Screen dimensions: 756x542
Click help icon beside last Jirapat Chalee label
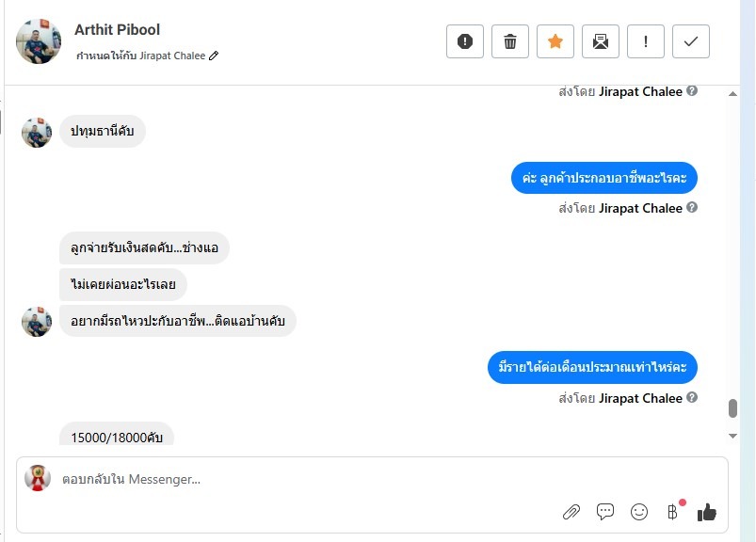pyautogui.click(x=692, y=398)
